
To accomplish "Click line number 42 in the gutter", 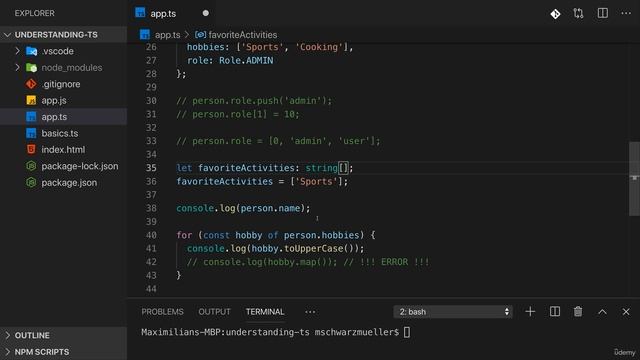I will tap(151, 262).
